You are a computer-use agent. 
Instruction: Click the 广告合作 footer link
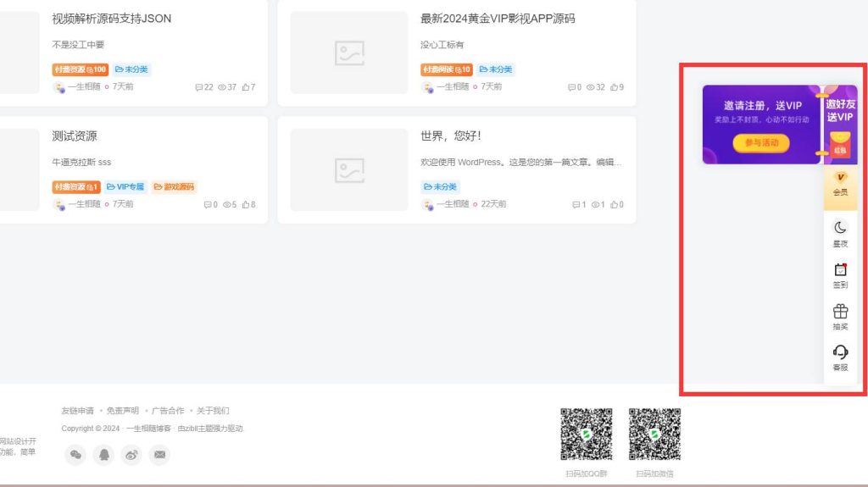coord(168,411)
